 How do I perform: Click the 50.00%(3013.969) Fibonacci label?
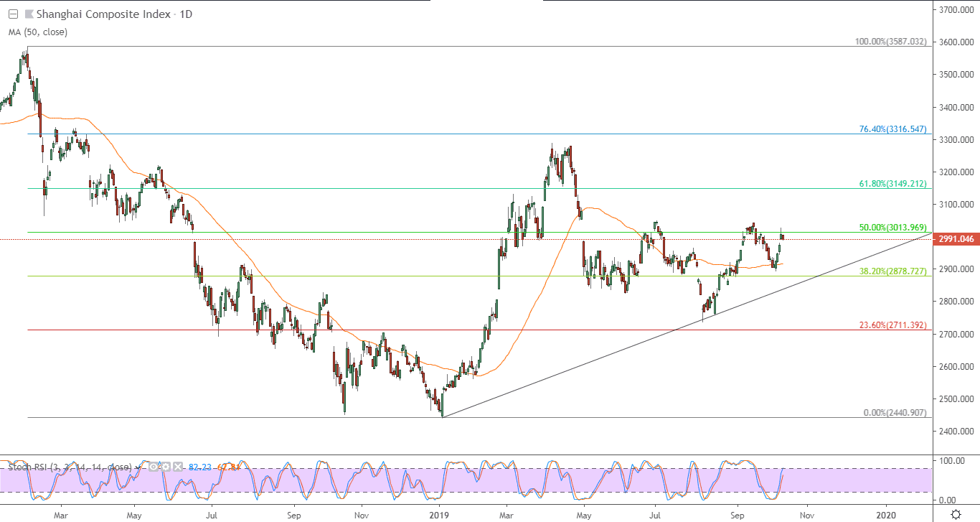point(893,228)
